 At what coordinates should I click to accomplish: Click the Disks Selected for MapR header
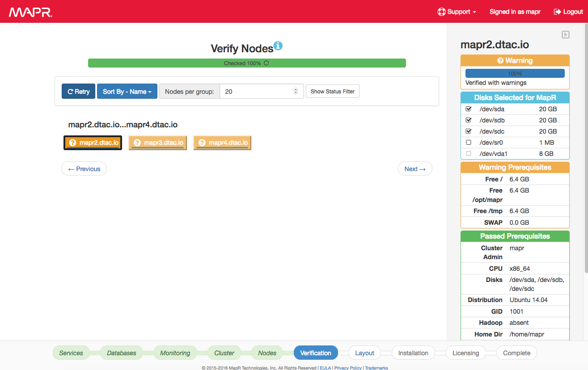[x=515, y=97]
